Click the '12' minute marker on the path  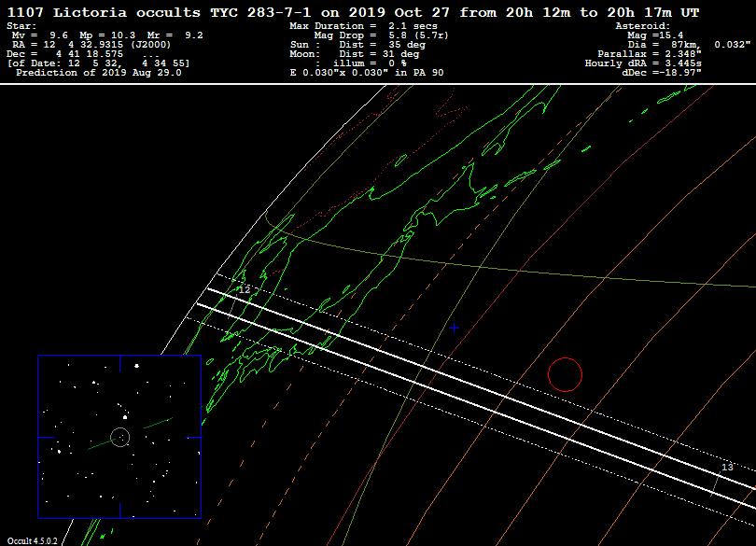pyautogui.click(x=245, y=289)
